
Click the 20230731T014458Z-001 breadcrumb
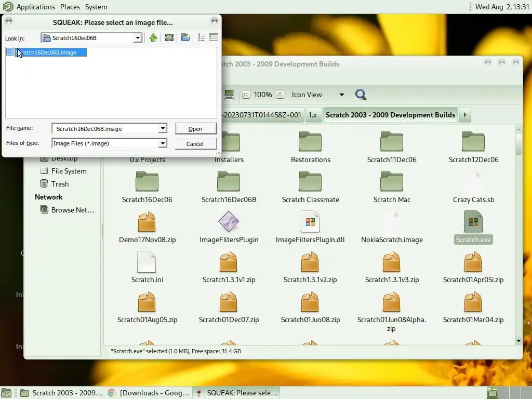262,115
